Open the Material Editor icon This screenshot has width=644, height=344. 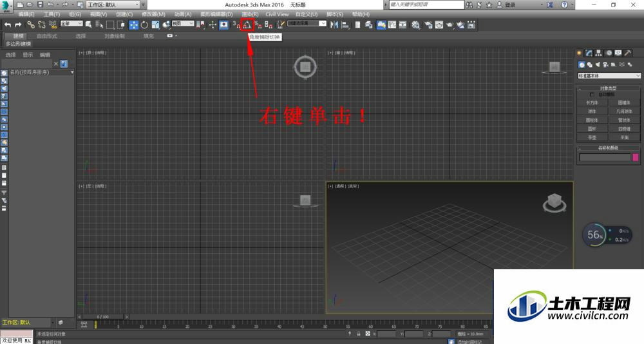pyautogui.click(x=415, y=24)
